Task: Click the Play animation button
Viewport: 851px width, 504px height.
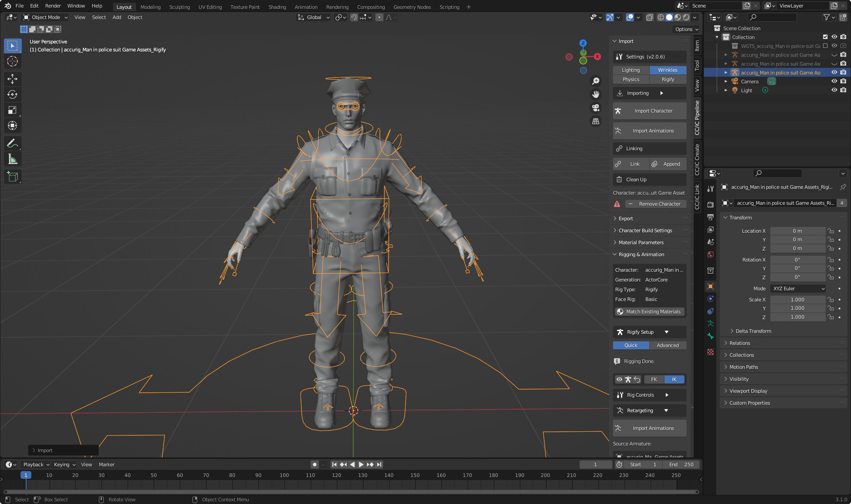Action: coord(361,465)
